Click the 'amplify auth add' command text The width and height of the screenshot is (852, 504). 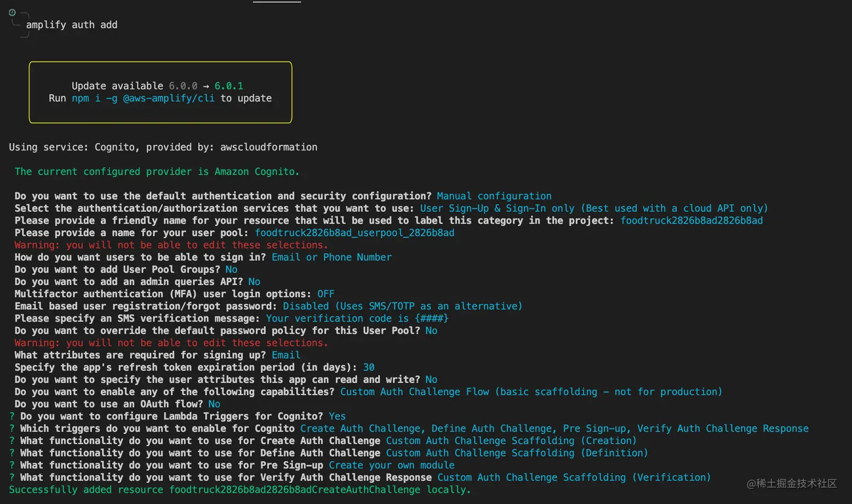(72, 25)
